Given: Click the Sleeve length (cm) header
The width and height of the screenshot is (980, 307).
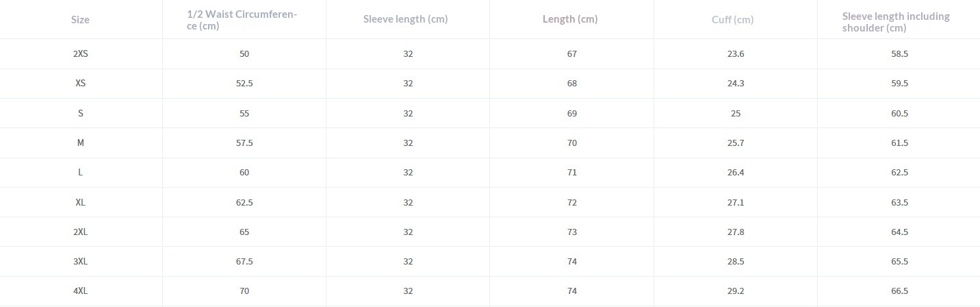Looking at the screenshot, I should coord(405,19).
